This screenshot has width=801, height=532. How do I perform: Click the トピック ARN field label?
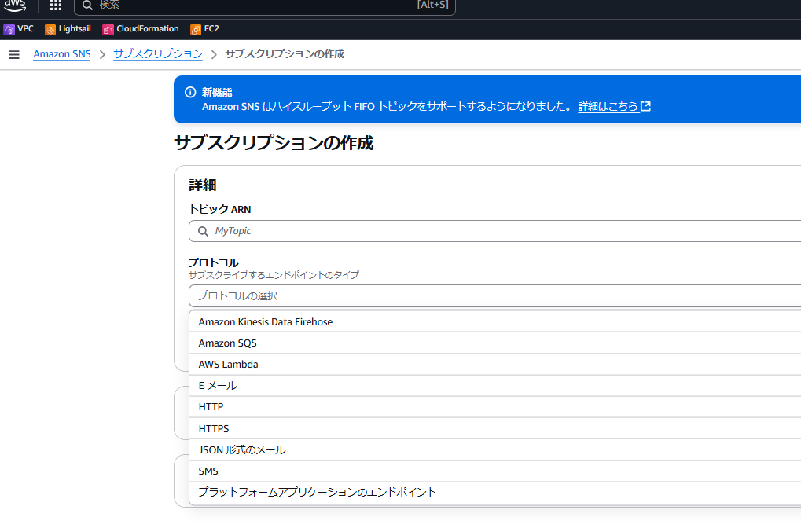[x=219, y=209]
